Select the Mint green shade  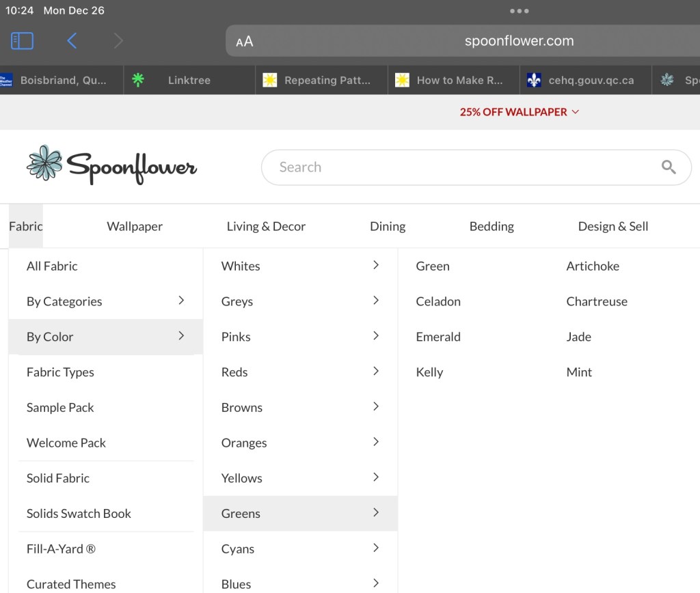tap(579, 372)
